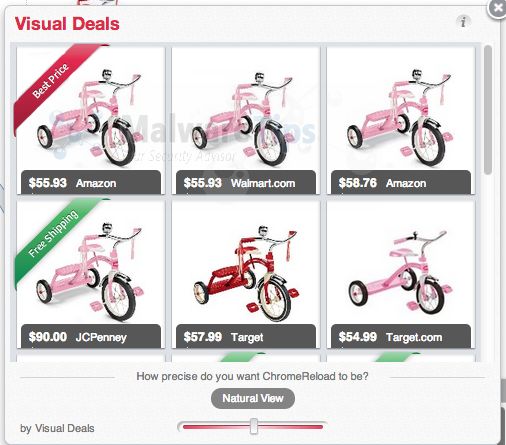This screenshot has height=445, width=506.
Task: Click the $55.93 Amazon price label
Action: 48,183
